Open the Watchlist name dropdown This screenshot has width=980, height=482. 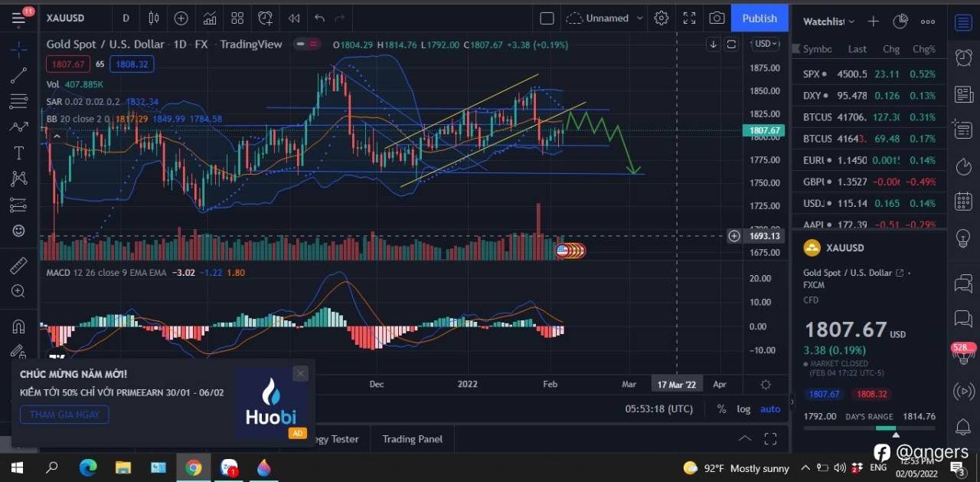[x=829, y=21]
